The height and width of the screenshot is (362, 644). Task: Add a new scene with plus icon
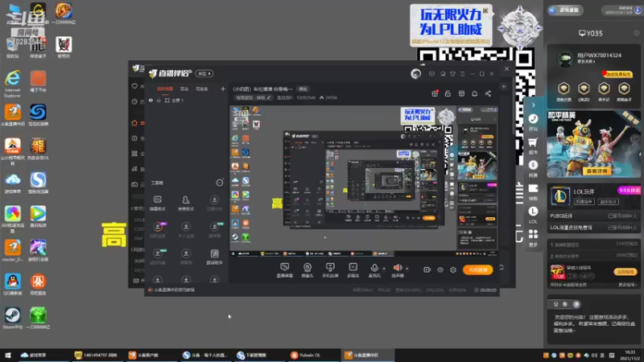pos(223,88)
